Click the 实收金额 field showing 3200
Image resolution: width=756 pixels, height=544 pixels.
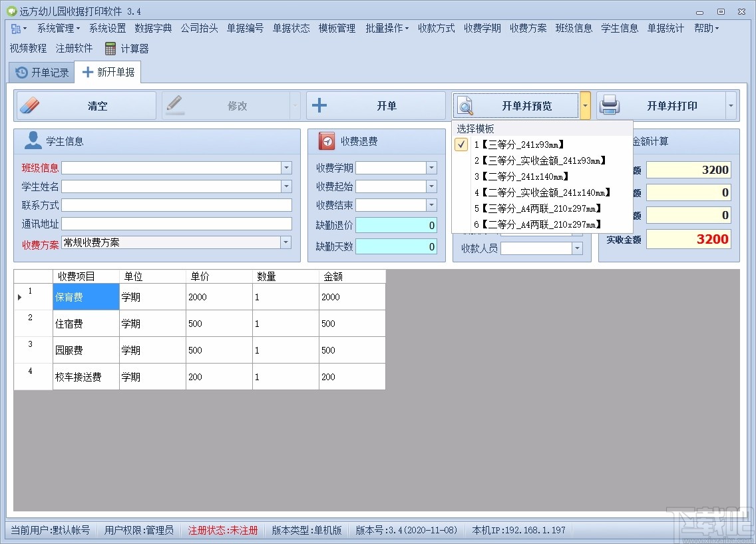pyautogui.click(x=689, y=239)
